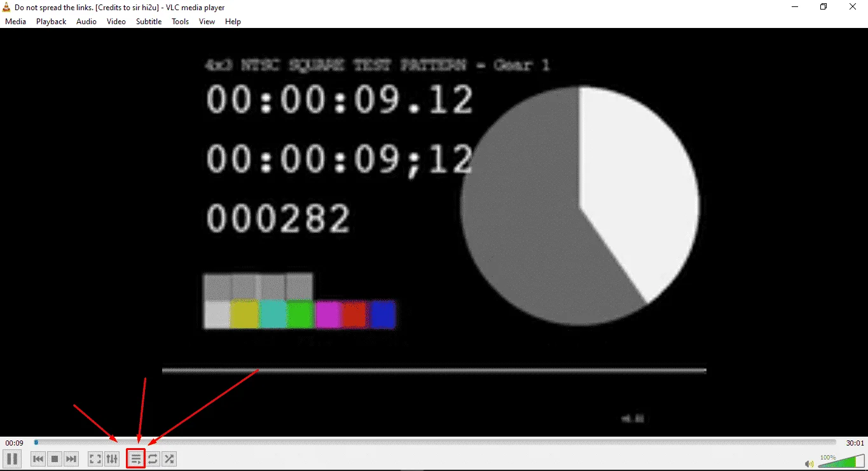Minimize the VLC window
The image size is (868, 471).
(795, 7)
